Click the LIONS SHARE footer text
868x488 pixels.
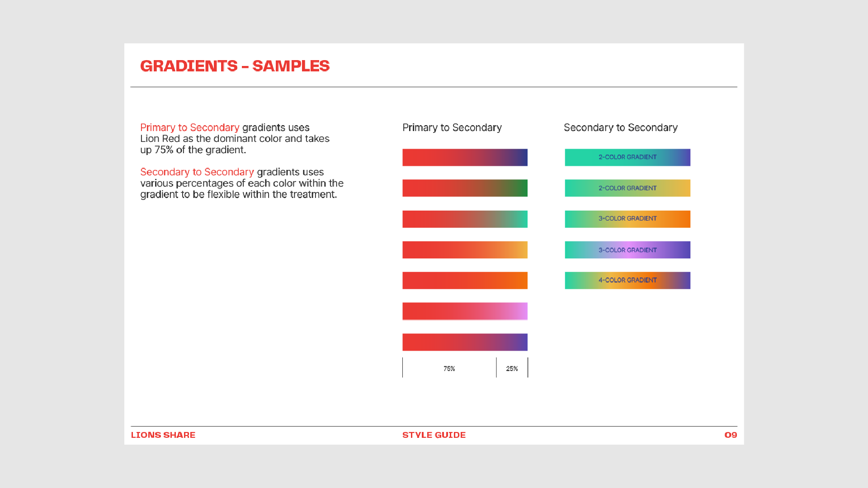coord(163,435)
